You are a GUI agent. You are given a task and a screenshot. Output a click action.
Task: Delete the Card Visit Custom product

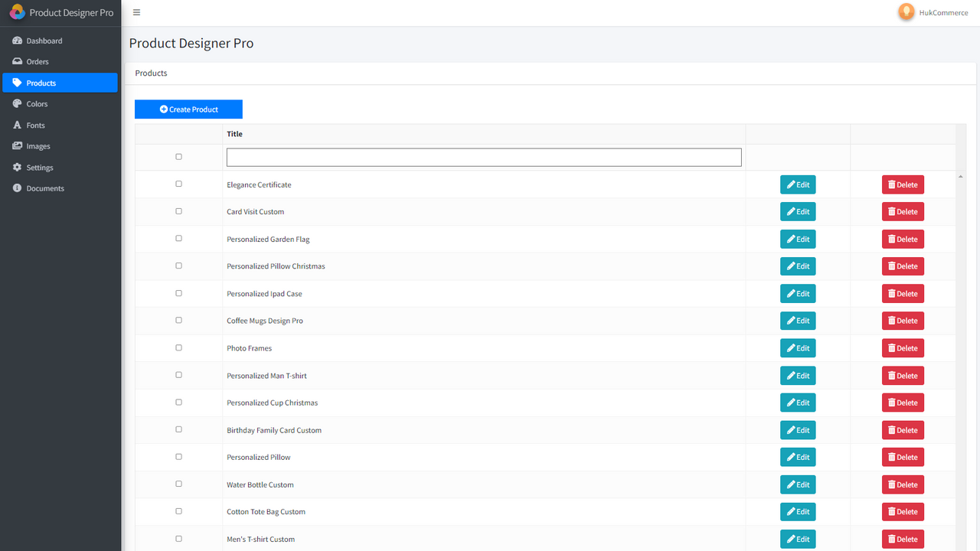tap(902, 211)
